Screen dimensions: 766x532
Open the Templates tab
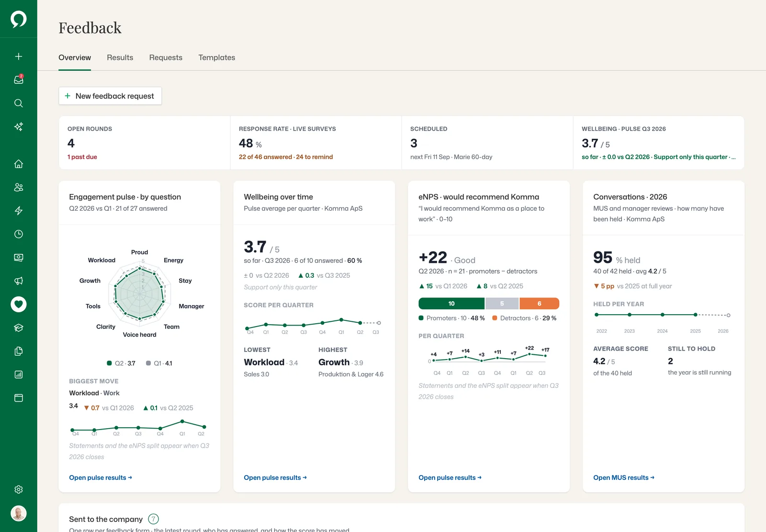coord(217,57)
